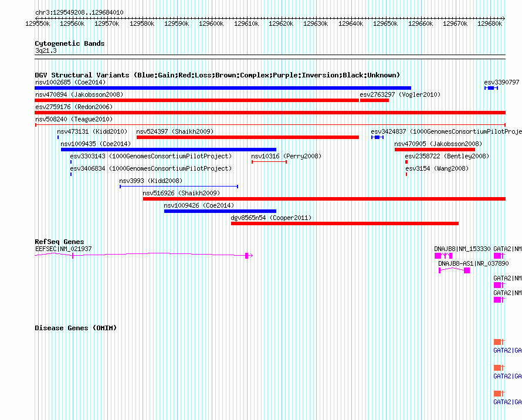The height and width of the screenshot is (420, 522).
Task: Click the EEFSEC|NM_021937 gene label
Action: click(63, 249)
